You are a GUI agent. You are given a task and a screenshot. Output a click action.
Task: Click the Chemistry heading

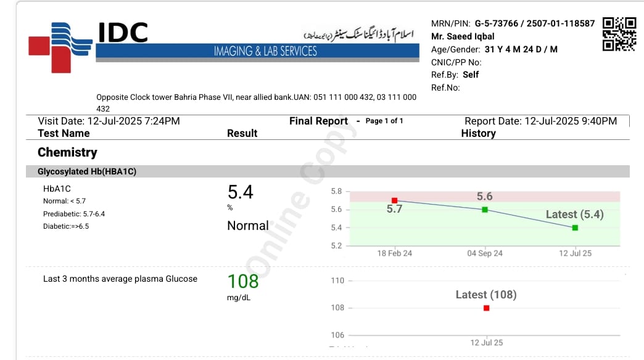pos(67,152)
